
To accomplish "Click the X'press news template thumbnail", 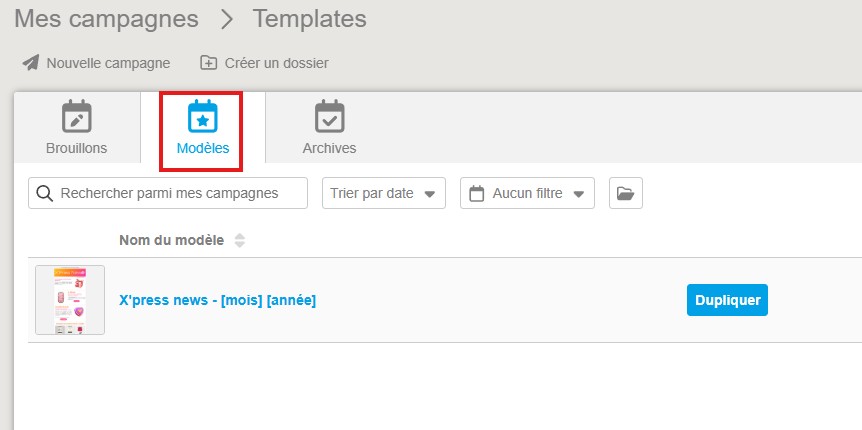I will 70,300.
